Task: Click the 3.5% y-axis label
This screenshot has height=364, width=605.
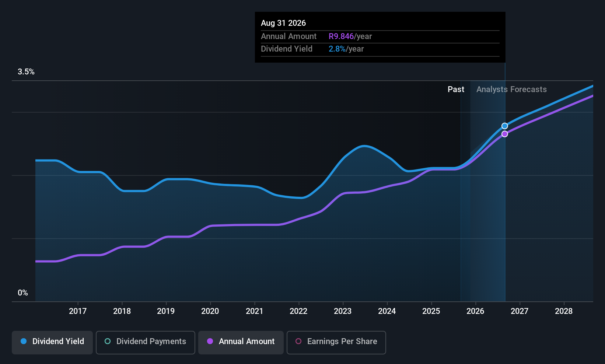Action: pos(26,72)
